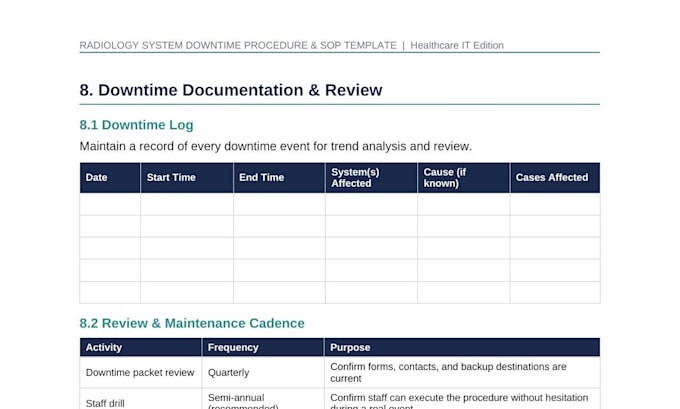Click the 'Downtime packet review' cell
The height and width of the screenshot is (409, 680).
click(141, 373)
